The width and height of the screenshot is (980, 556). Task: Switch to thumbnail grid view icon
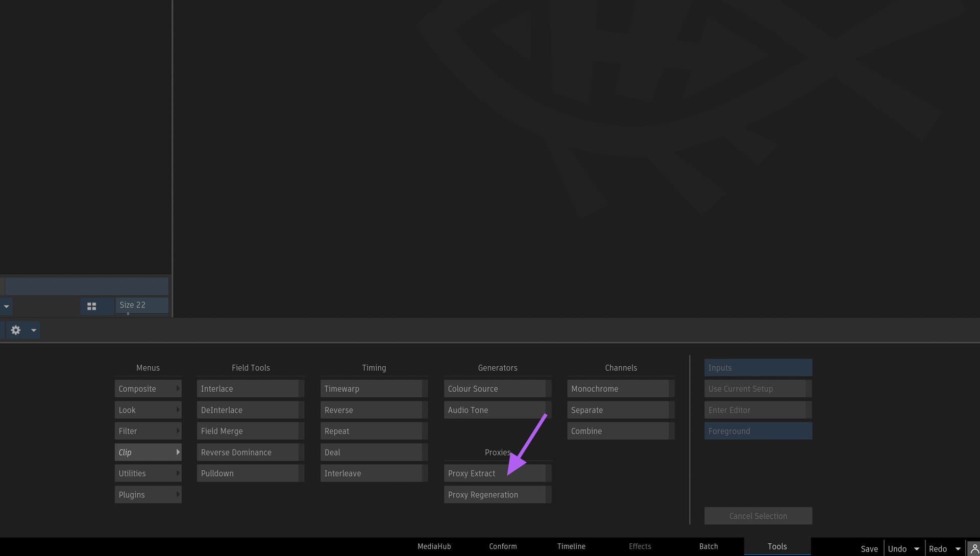[x=92, y=306]
